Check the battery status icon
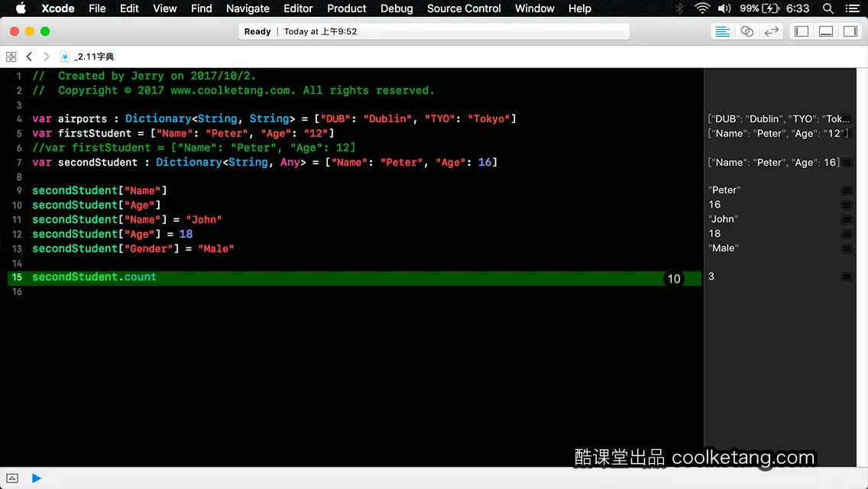The height and width of the screenshot is (489, 868). click(770, 8)
